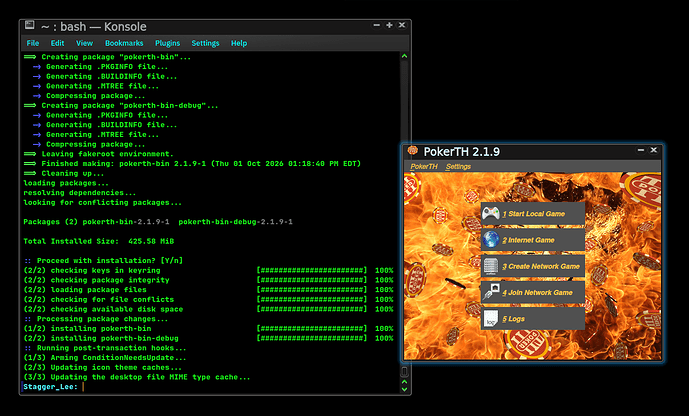Open the Plugins menu in Konsole
The image size is (689, 416).
pyautogui.click(x=167, y=43)
